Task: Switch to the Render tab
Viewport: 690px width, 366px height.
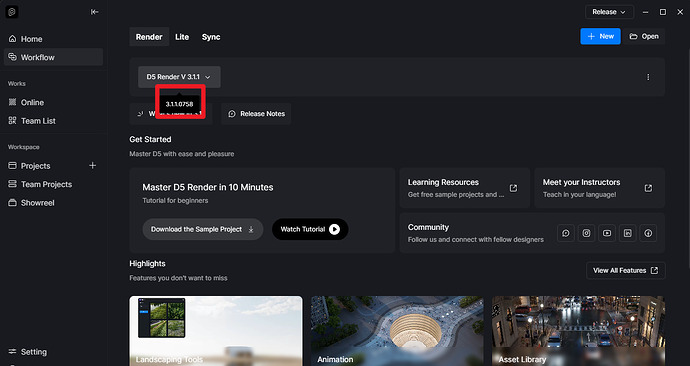Action: point(149,37)
